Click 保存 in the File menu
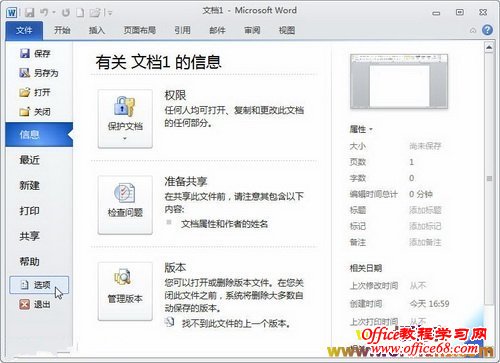500x363 pixels. pyautogui.click(x=35, y=53)
